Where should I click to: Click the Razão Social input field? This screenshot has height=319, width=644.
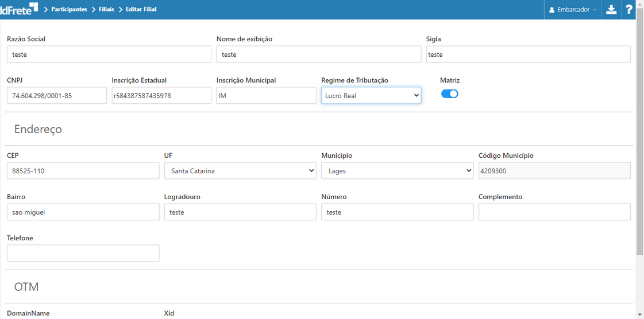(x=109, y=55)
